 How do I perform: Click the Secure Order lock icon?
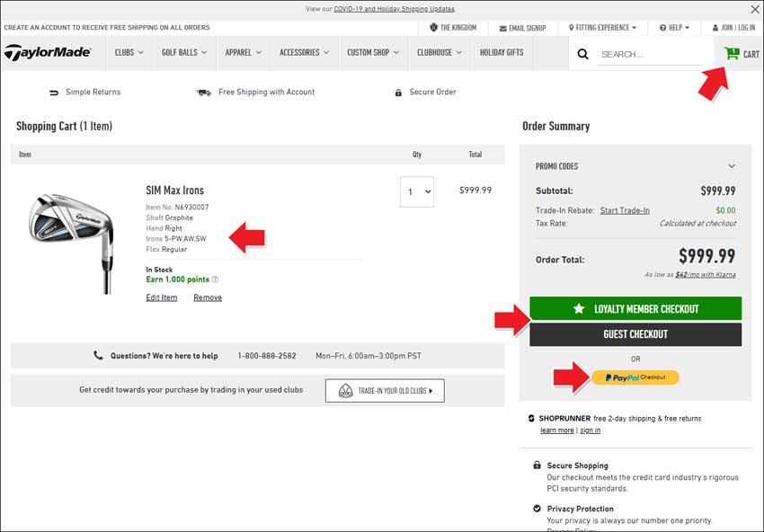point(398,92)
